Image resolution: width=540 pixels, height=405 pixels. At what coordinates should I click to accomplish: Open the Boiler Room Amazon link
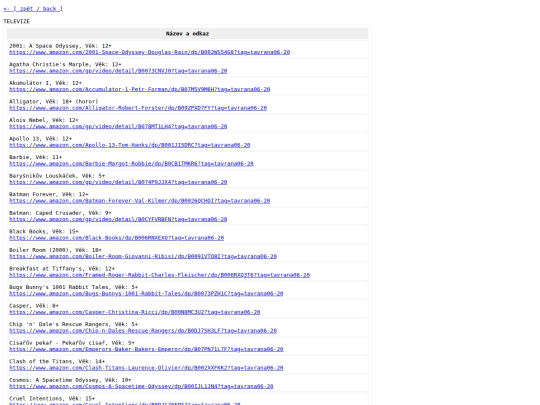tap(143, 257)
